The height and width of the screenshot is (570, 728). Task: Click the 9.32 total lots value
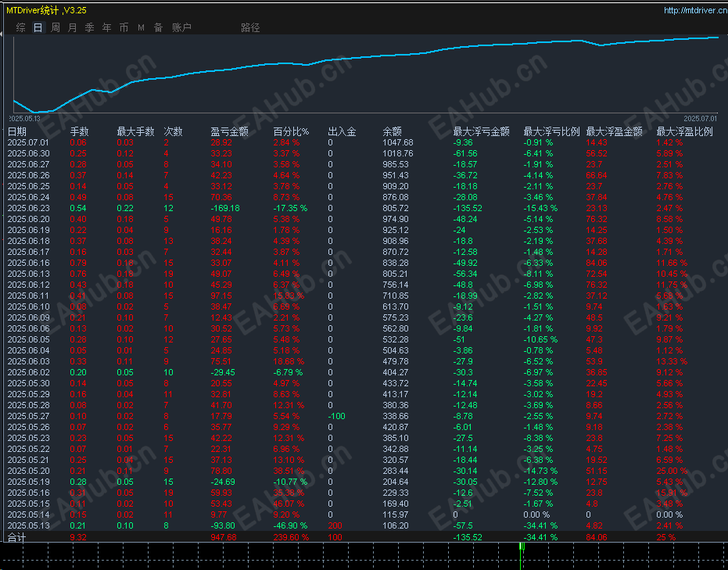[78, 537]
